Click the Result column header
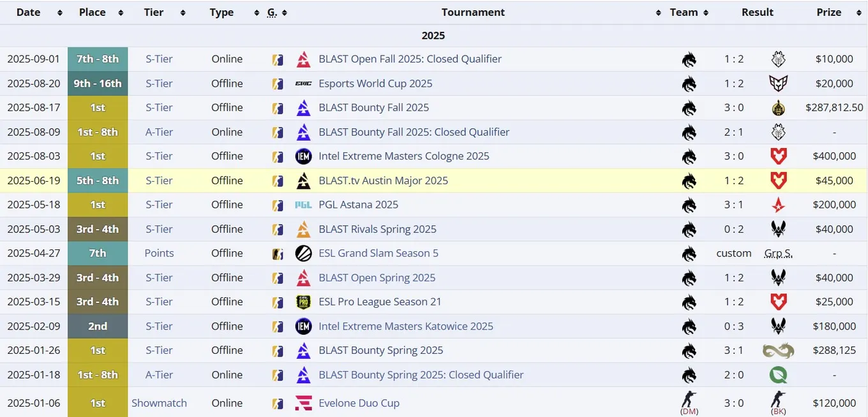Screen dimensions: 868x417 [x=757, y=13]
